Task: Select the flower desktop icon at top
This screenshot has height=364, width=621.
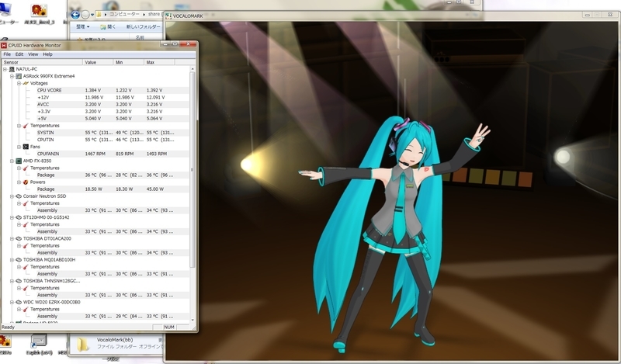Action: pos(39,9)
